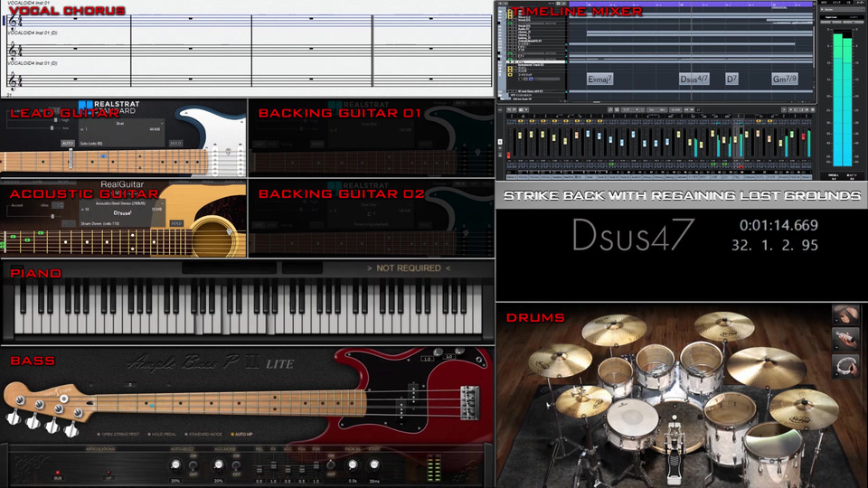Click the large Dsus47 chord display
The image size is (868, 488).
[633, 235]
